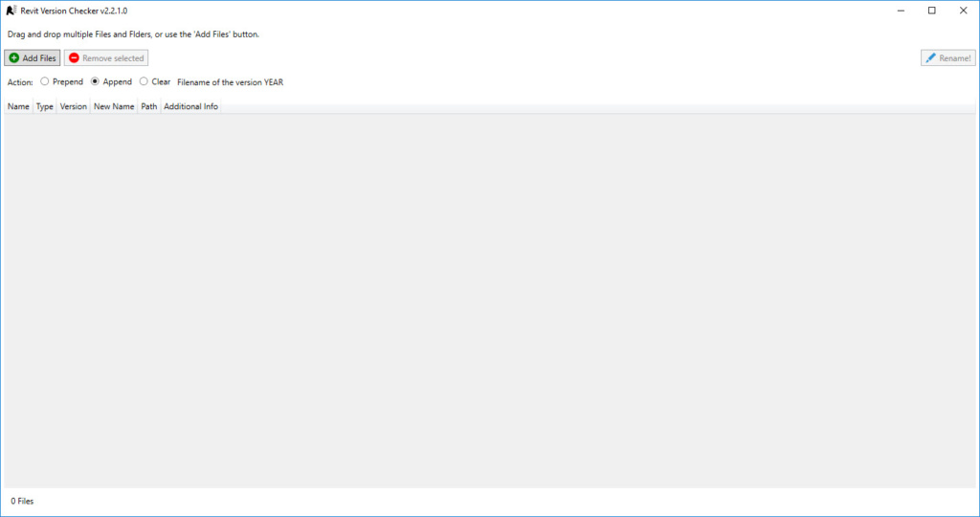Click the '0 Files' status text
Image resolution: width=980 pixels, height=517 pixels.
point(22,502)
